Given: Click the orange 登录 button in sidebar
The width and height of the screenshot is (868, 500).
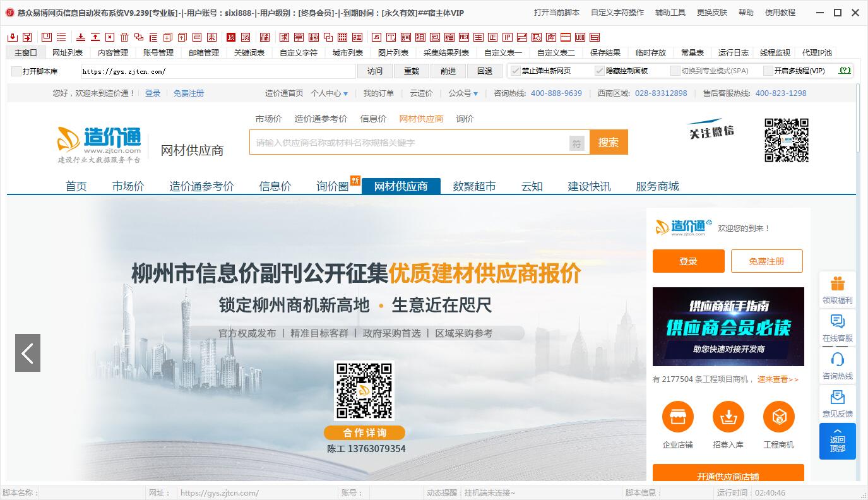Looking at the screenshot, I should pos(688,261).
